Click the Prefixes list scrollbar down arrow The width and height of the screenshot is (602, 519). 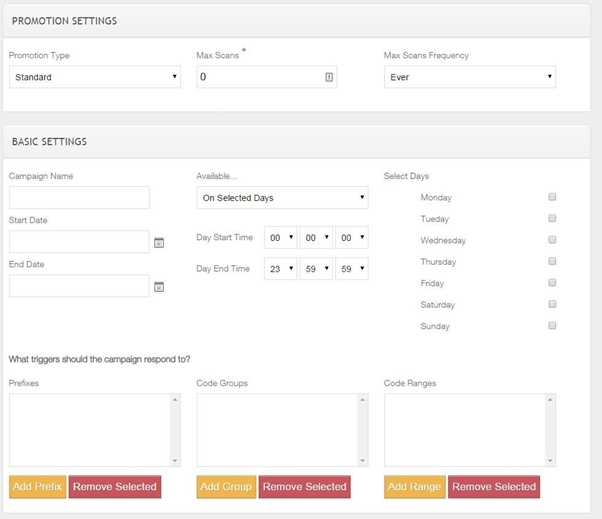(x=176, y=461)
